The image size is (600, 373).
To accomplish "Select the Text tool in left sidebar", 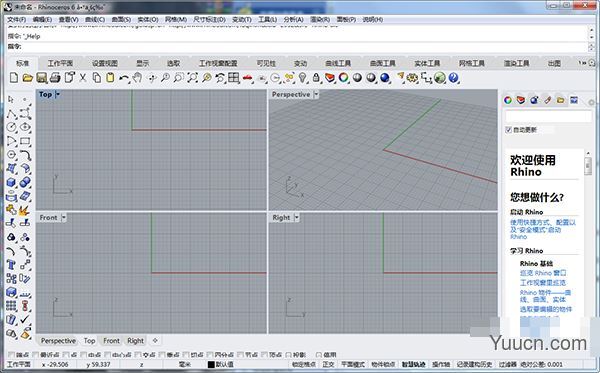I will click(11, 265).
